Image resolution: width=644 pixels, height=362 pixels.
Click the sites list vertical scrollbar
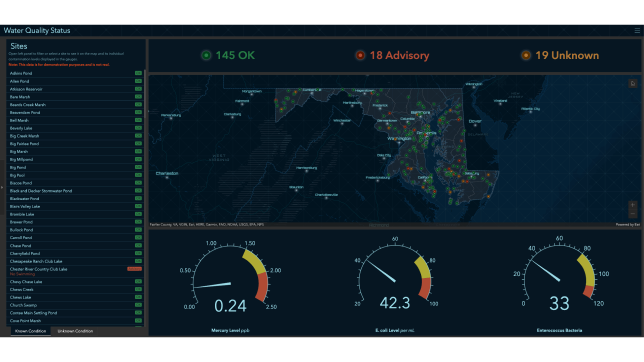(145, 95)
